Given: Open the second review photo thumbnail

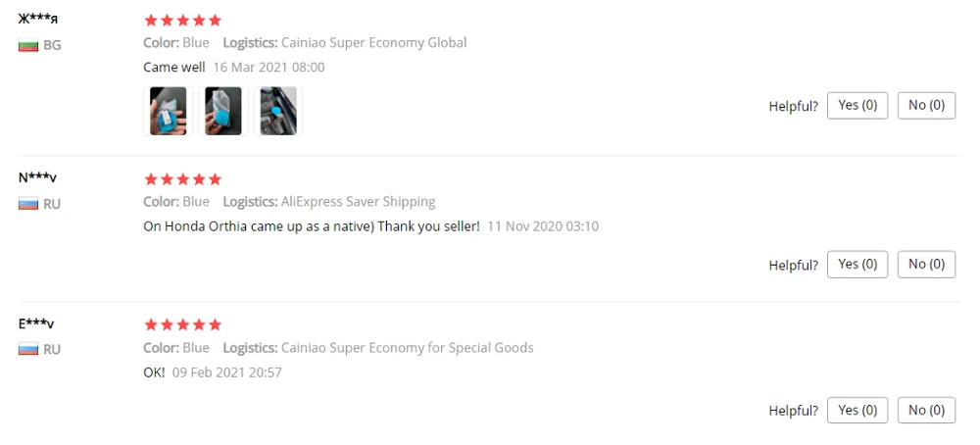Looking at the screenshot, I should 223,112.
